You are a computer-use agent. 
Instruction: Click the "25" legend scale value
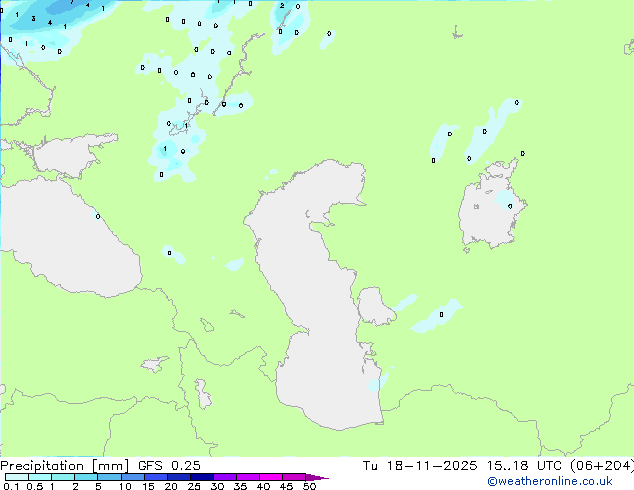194,486
